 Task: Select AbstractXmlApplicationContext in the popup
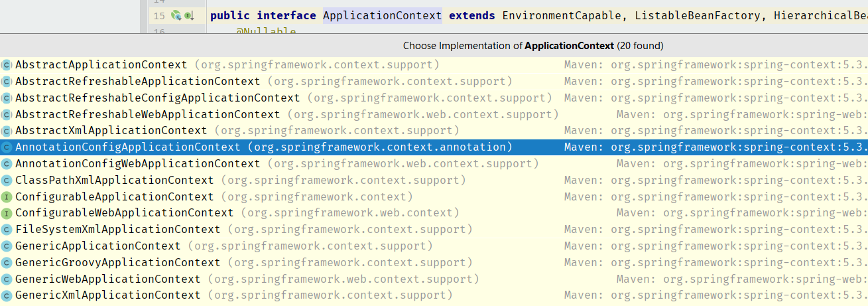click(111, 131)
